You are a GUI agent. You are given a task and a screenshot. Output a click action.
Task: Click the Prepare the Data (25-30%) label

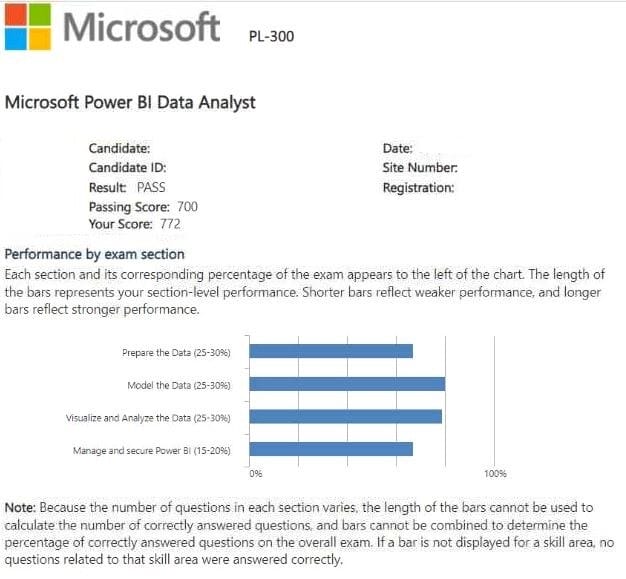point(176,352)
